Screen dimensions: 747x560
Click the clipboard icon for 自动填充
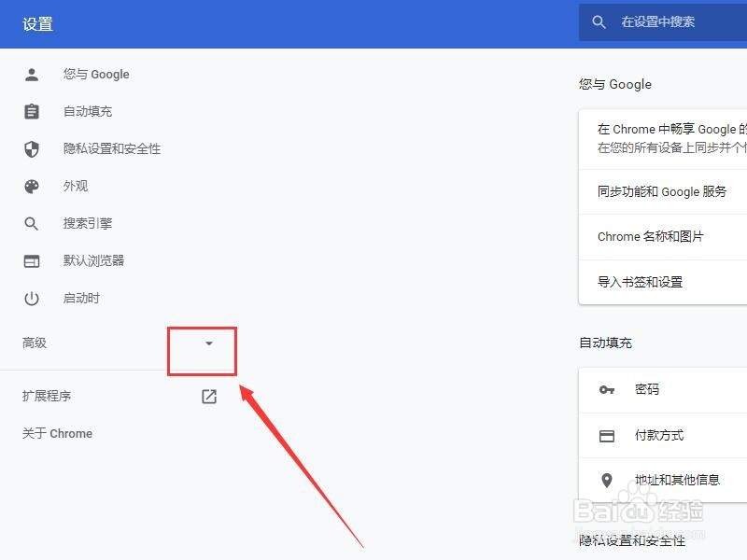click(x=32, y=111)
